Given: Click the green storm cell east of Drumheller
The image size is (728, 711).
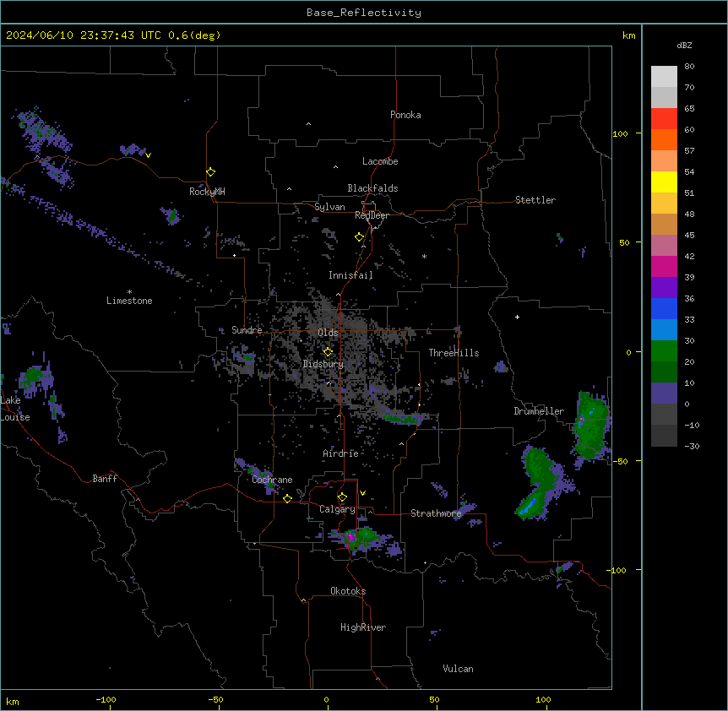Looking at the screenshot, I should click(590, 427).
